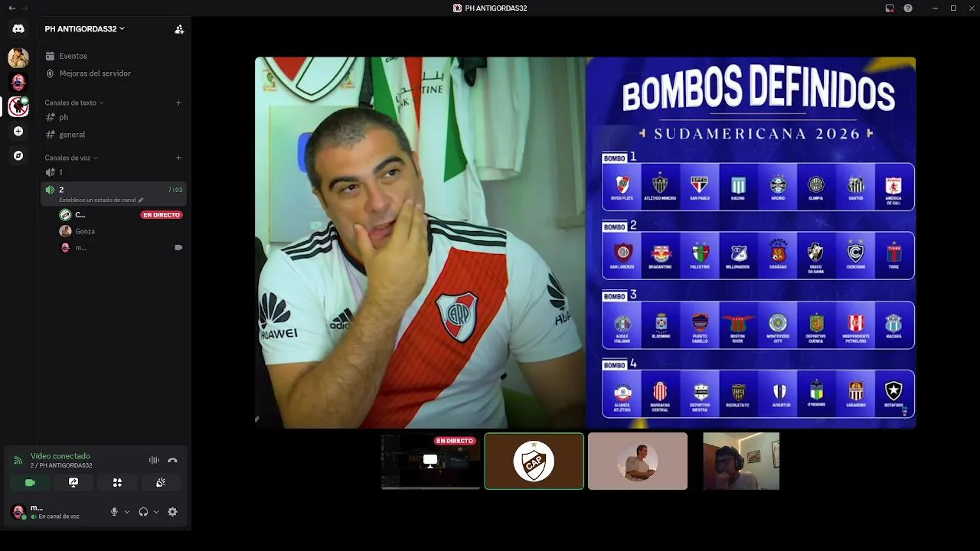This screenshot has width=980, height=551.
Task: Select the headphones guy webcam tile
Action: 741,461
